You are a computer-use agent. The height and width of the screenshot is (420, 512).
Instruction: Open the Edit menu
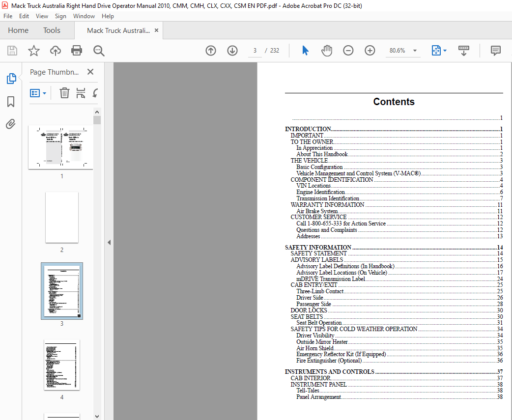(x=24, y=16)
